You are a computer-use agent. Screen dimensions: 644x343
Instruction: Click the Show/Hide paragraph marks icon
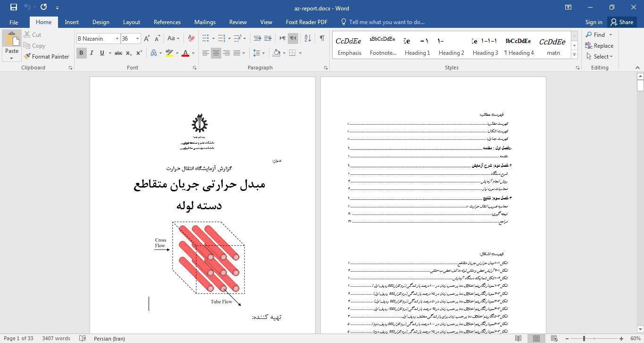pyautogui.click(x=323, y=37)
